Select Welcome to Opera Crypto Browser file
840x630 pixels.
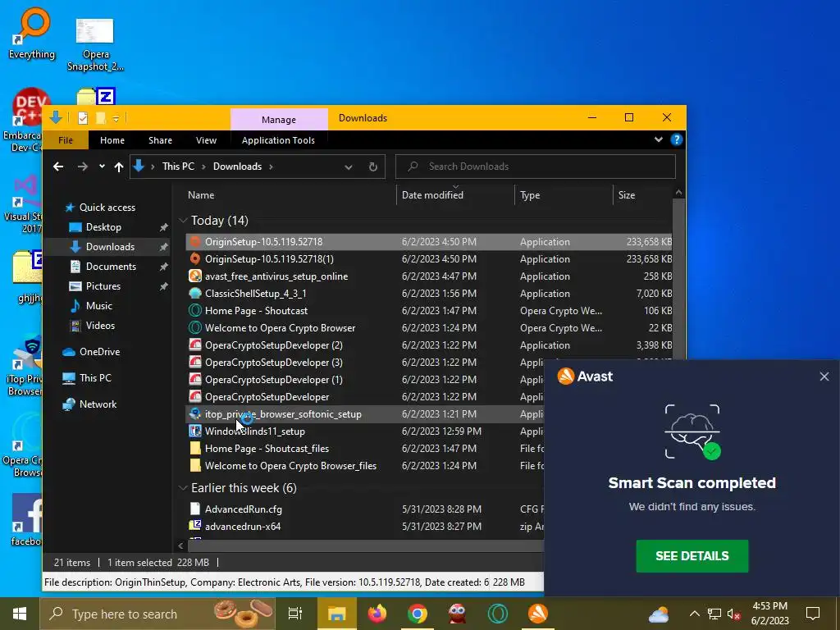(428, 328)
